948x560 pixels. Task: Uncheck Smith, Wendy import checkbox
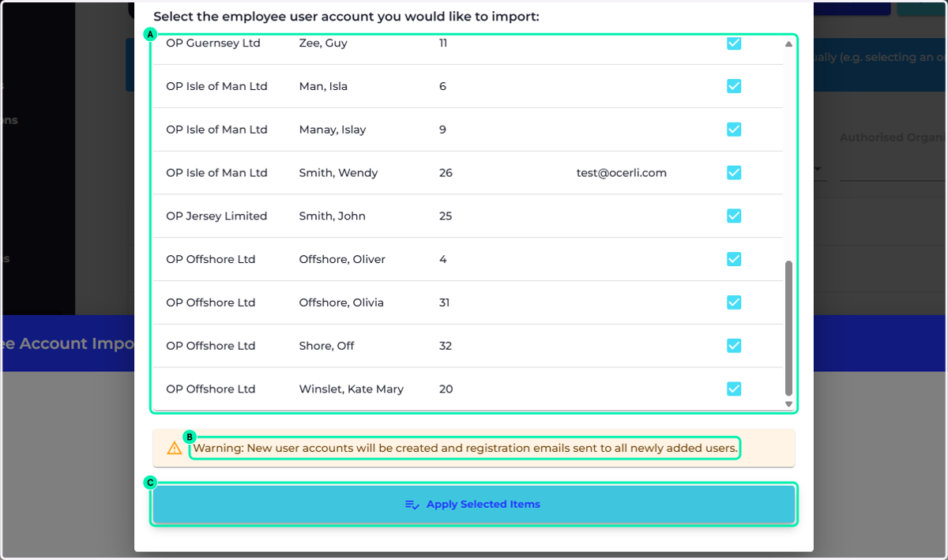coord(734,172)
